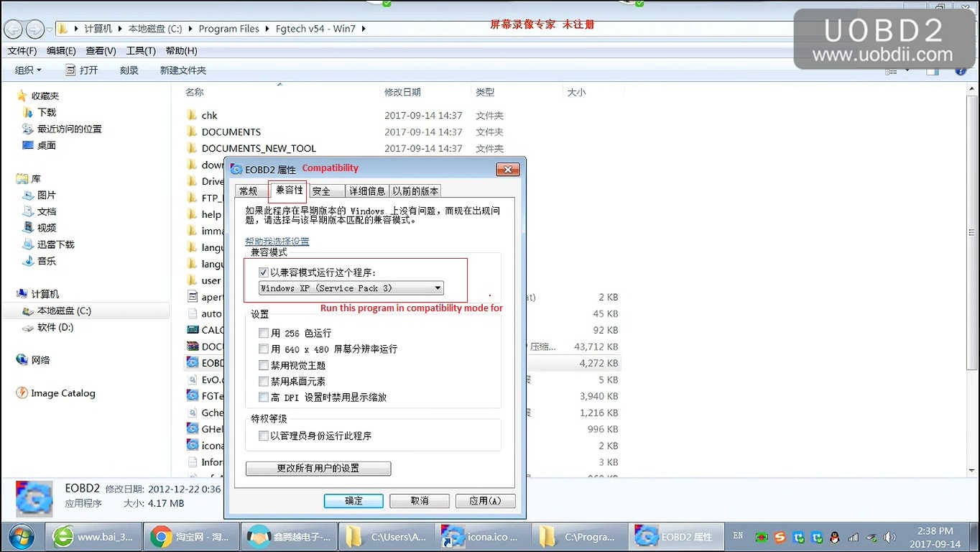This screenshot has height=552, width=980.
Task: Select the 下载 folder icon in favorites
Action: click(x=28, y=112)
